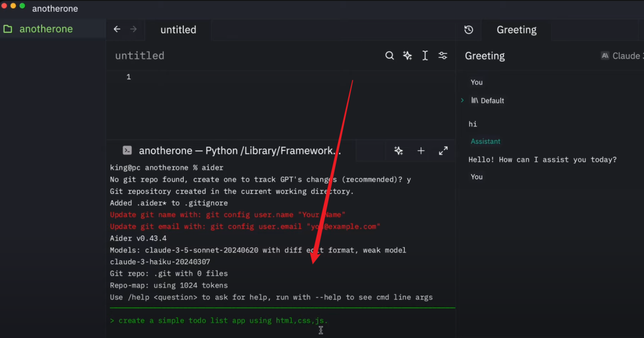Screen dimensions: 644x338
Task: Toggle the selections text-cursor icon
Action: point(425,55)
